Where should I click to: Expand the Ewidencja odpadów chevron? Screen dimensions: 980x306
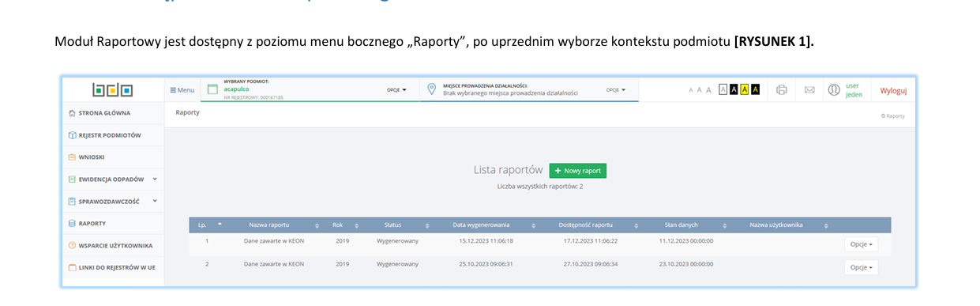pos(155,179)
